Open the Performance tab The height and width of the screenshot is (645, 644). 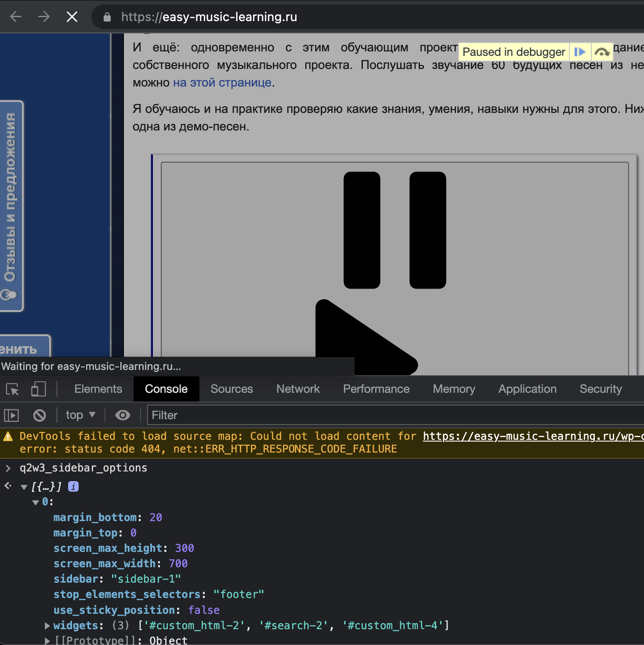pyautogui.click(x=376, y=389)
